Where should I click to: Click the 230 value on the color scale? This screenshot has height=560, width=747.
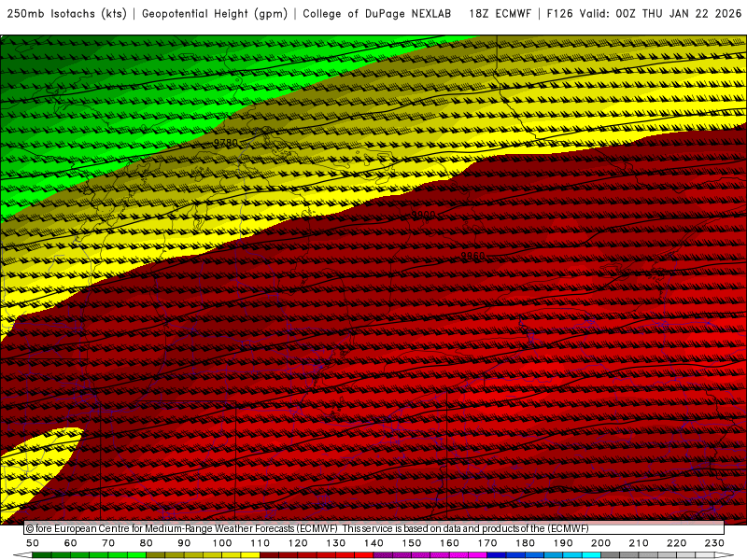pyautogui.click(x=714, y=543)
